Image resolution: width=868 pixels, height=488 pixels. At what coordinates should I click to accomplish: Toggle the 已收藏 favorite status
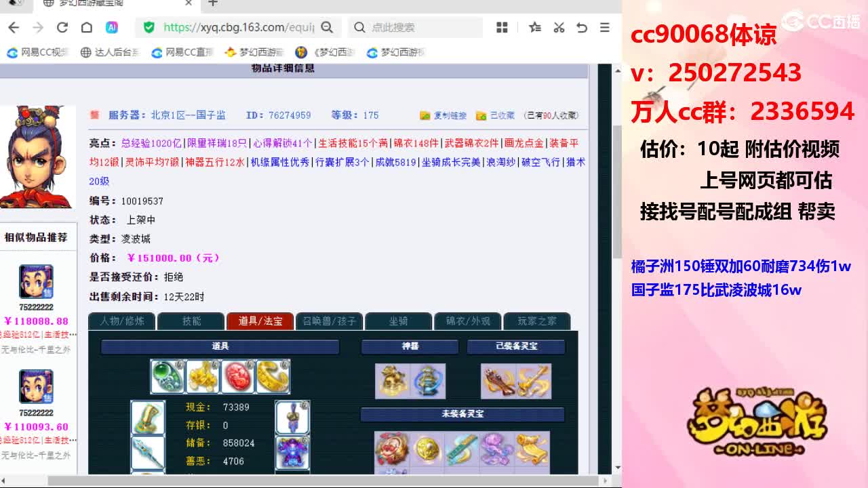(x=505, y=115)
